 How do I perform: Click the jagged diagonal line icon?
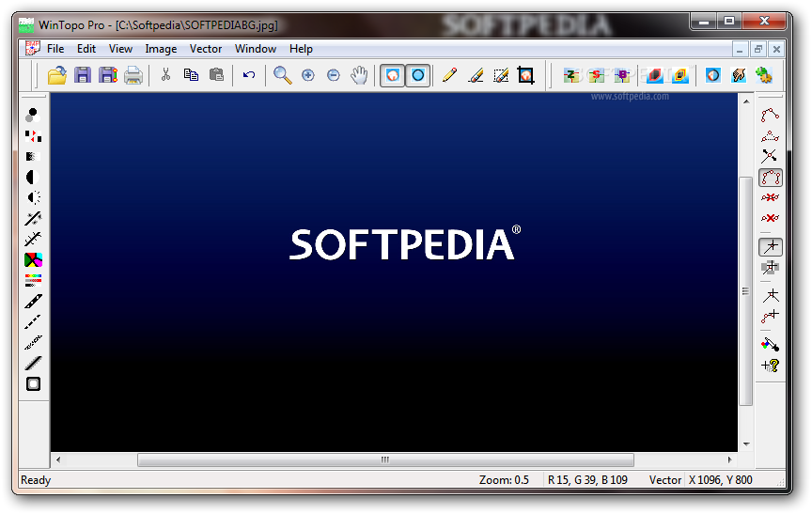(33, 342)
